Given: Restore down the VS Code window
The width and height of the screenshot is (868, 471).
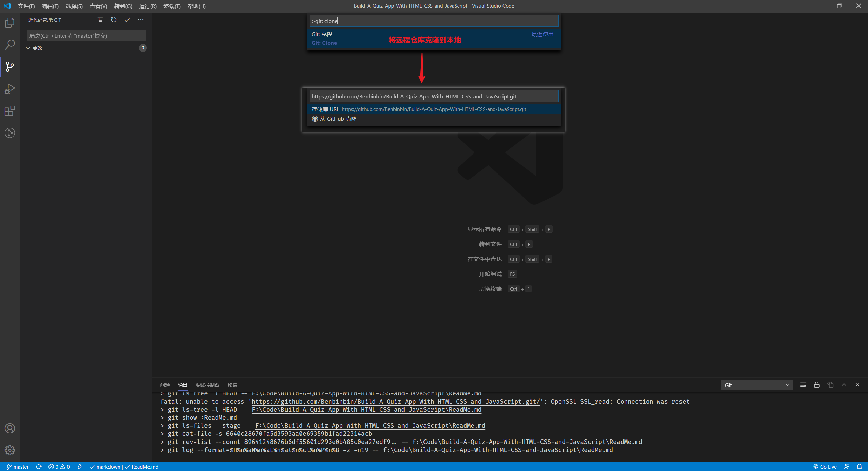Looking at the screenshot, I should [839, 6].
